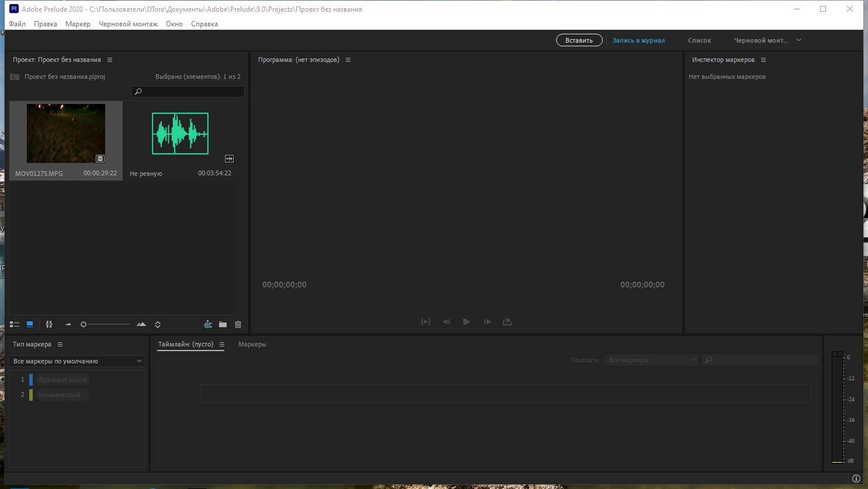Click the audio level meter
868x489 pixels.
tap(838, 407)
